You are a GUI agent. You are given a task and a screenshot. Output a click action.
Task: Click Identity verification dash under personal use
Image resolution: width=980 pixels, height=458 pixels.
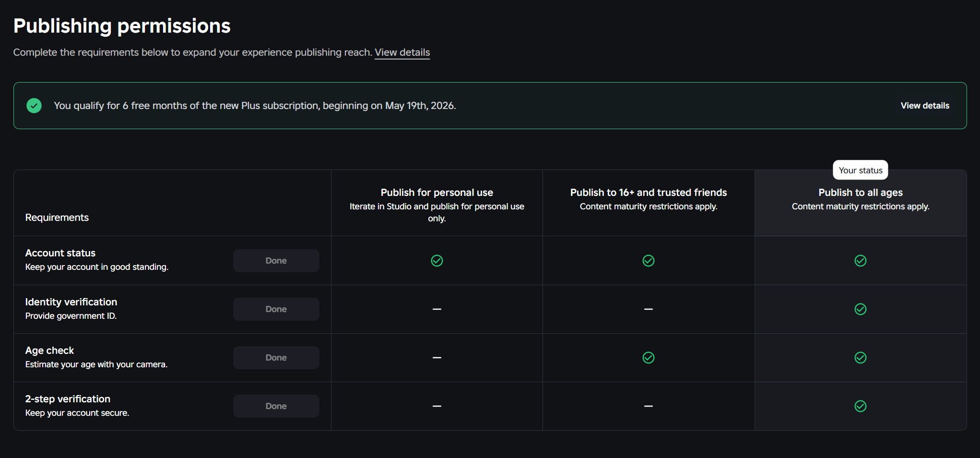[x=437, y=309]
